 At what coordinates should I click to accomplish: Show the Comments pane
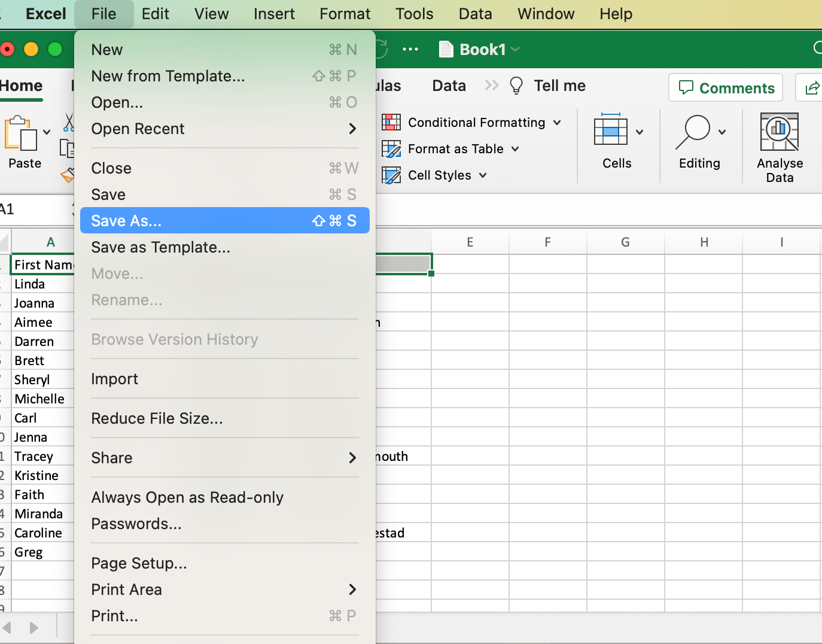(725, 87)
